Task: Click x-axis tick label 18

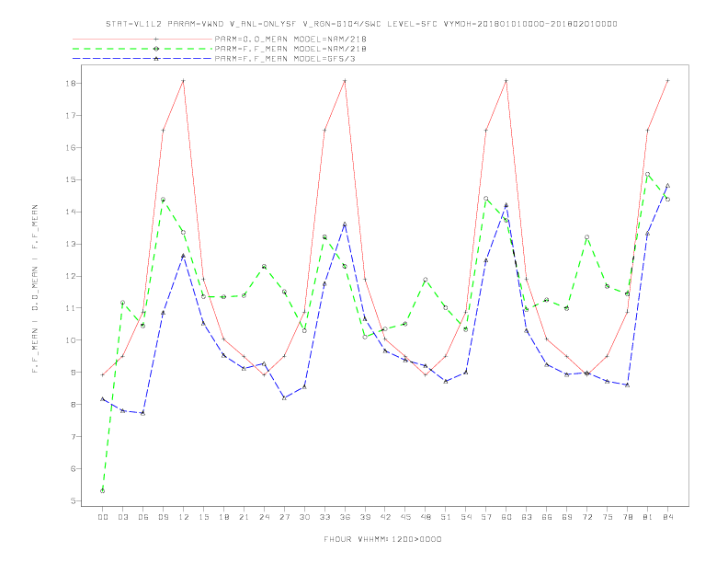Action: [223, 517]
